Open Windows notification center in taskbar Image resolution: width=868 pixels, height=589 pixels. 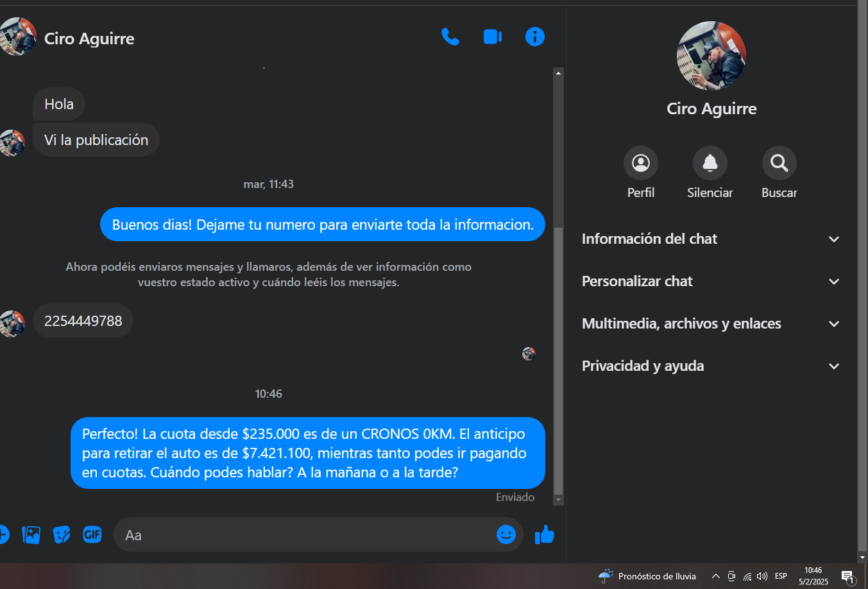click(847, 577)
